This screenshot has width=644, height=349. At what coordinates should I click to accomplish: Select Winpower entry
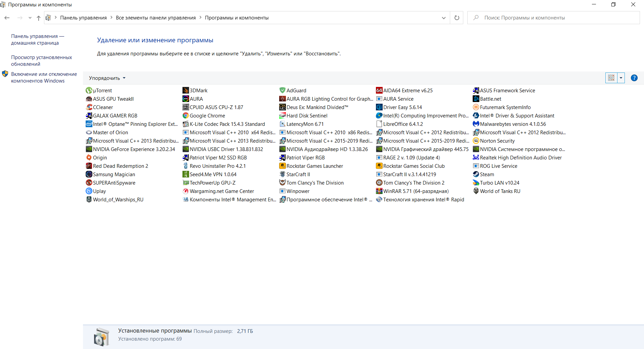[x=295, y=191]
